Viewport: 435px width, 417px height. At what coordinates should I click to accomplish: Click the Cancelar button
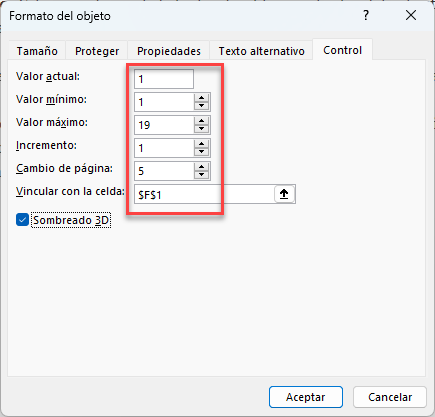[390, 397]
